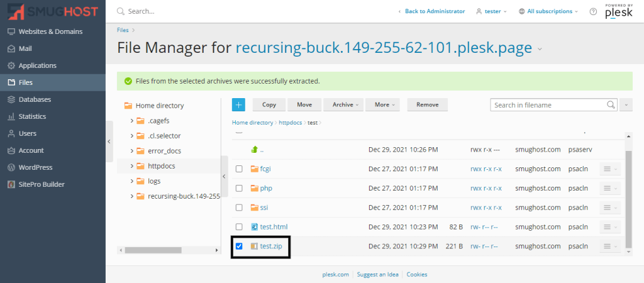Click the help question mark icon
The height and width of the screenshot is (283, 644).
(x=593, y=11)
